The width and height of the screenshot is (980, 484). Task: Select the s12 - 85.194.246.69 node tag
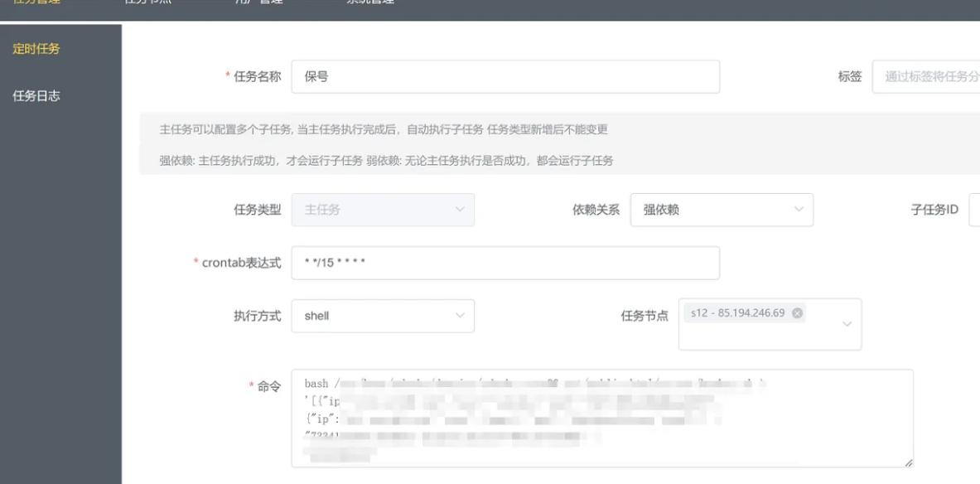[x=737, y=313]
